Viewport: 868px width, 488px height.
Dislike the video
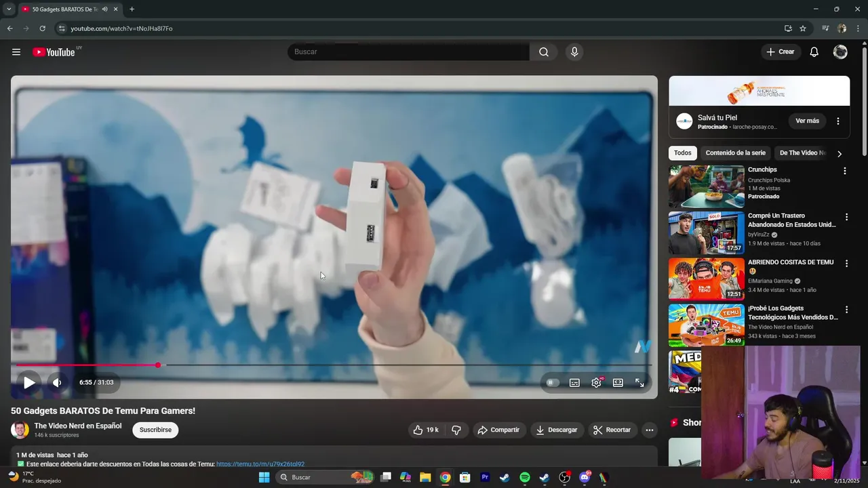coord(456,430)
